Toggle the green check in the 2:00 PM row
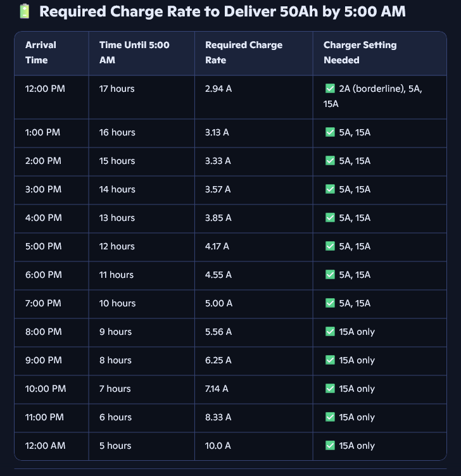461x476 pixels. 329,161
